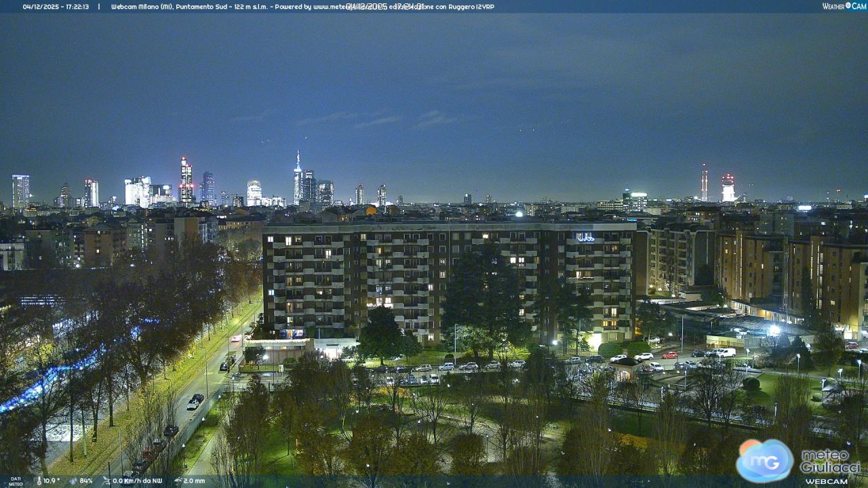This screenshot has height=488, width=868.
Task: Click the 04/12/2025 17:22:13 timestamp
Action: (x=56, y=7)
